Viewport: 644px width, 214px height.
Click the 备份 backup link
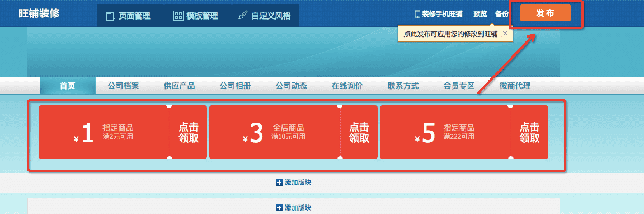click(x=502, y=14)
